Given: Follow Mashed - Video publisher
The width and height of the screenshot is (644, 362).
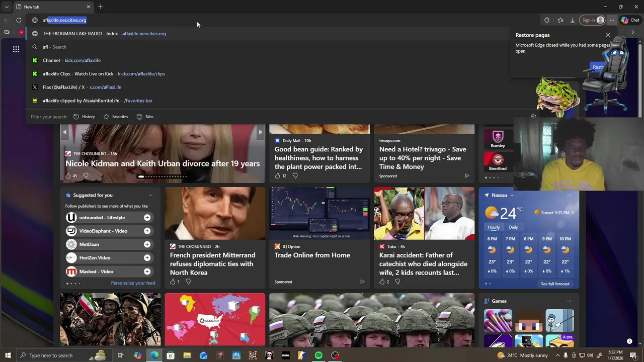Looking at the screenshot, I should point(147,271).
